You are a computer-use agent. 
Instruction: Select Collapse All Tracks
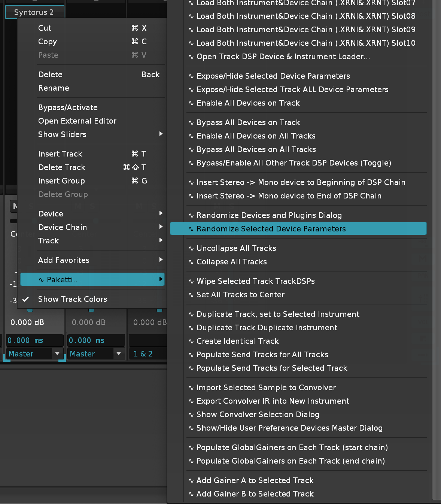click(x=231, y=262)
